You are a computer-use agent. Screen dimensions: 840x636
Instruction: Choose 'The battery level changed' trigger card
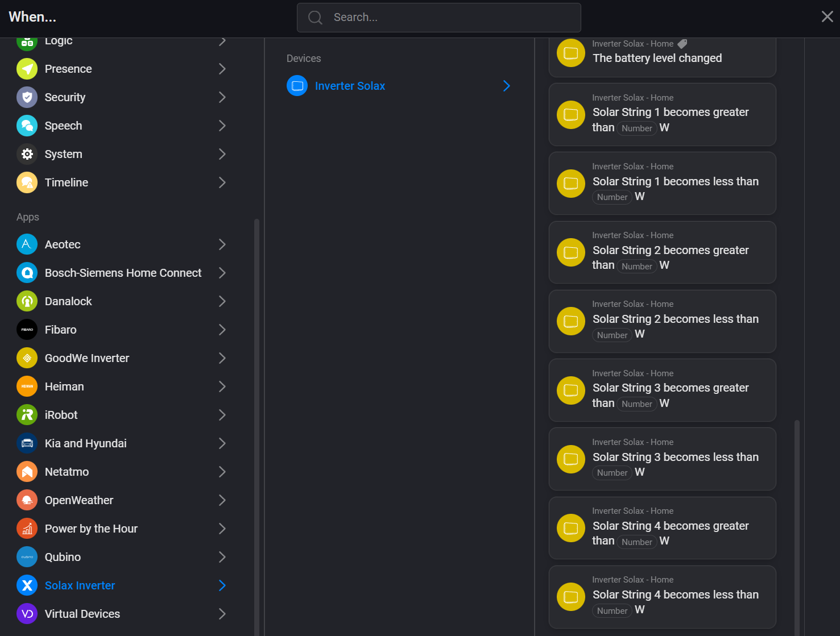[x=662, y=57]
